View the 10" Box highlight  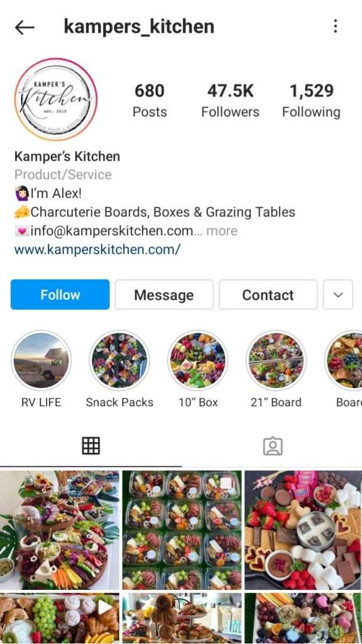(198, 360)
